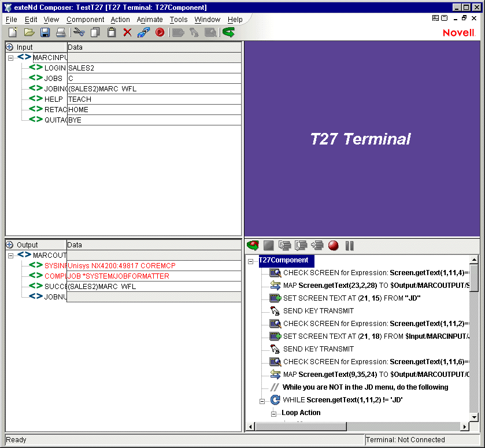Collapse the T27Component action tree

pyautogui.click(x=250, y=261)
